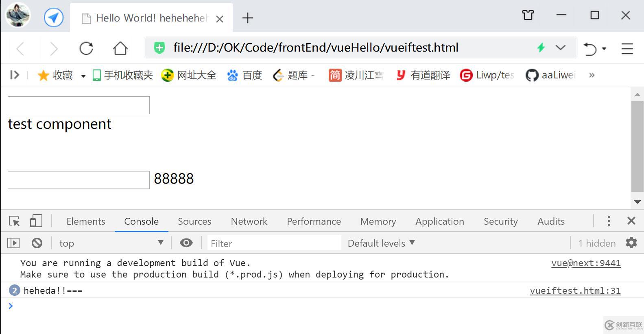Open the top context selector dropdown
This screenshot has width=644, height=334.
[111, 243]
